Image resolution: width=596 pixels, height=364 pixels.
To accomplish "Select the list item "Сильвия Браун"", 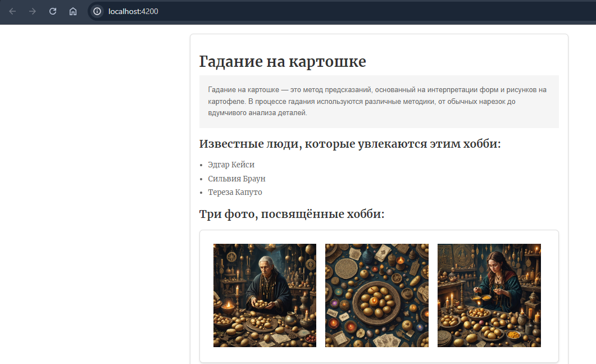I will (236, 179).
